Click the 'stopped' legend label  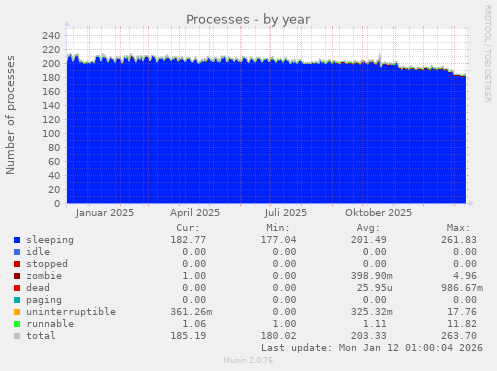click(47, 264)
